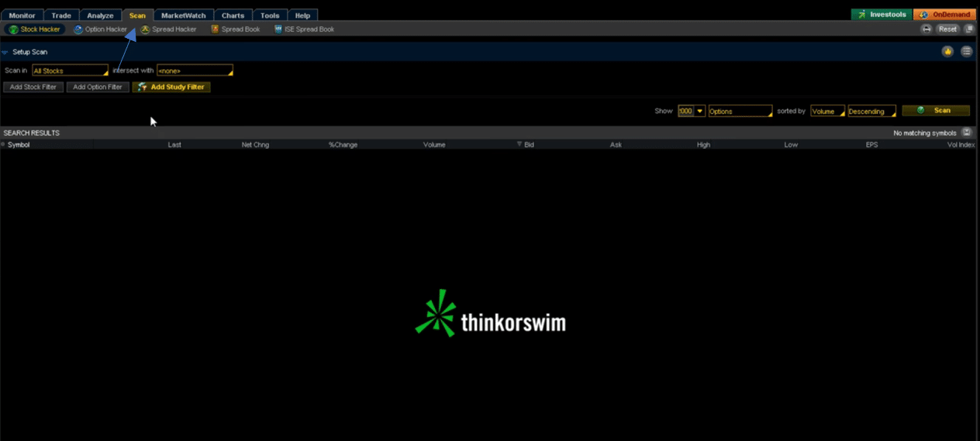Click the save icon next to No matching symbols
The width and height of the screenshot is (980, 441).
[x=966, y=133]
